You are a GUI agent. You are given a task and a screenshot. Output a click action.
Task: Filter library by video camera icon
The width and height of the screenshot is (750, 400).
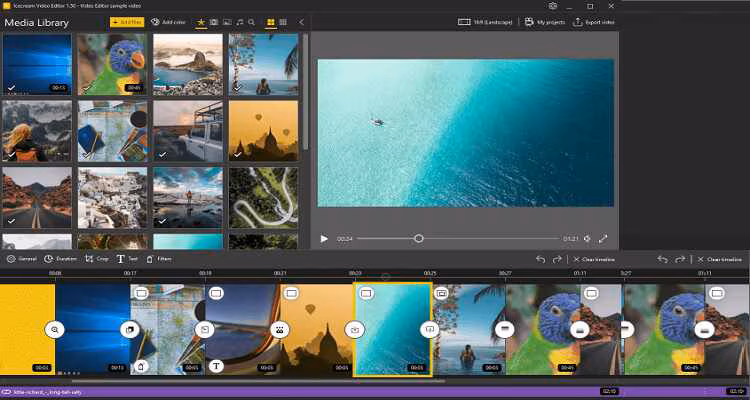[214, 21]
